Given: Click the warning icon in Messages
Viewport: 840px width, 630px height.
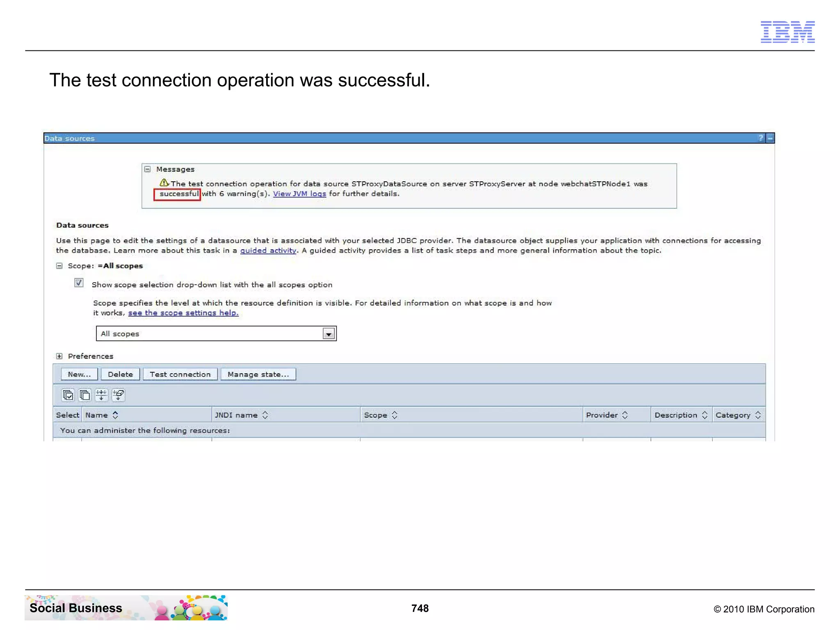Looking at the screenshot, I should (x=164, y=183).
